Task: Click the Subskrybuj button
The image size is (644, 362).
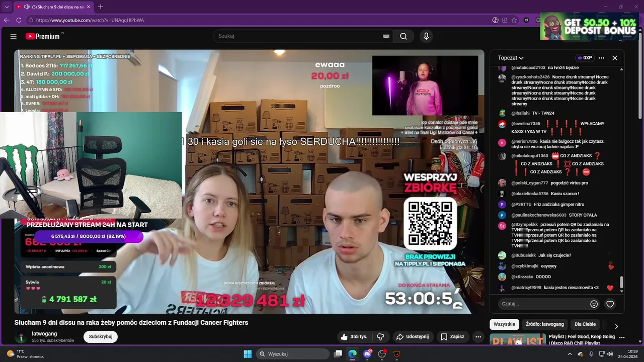Action: click(x=101, y=336)
